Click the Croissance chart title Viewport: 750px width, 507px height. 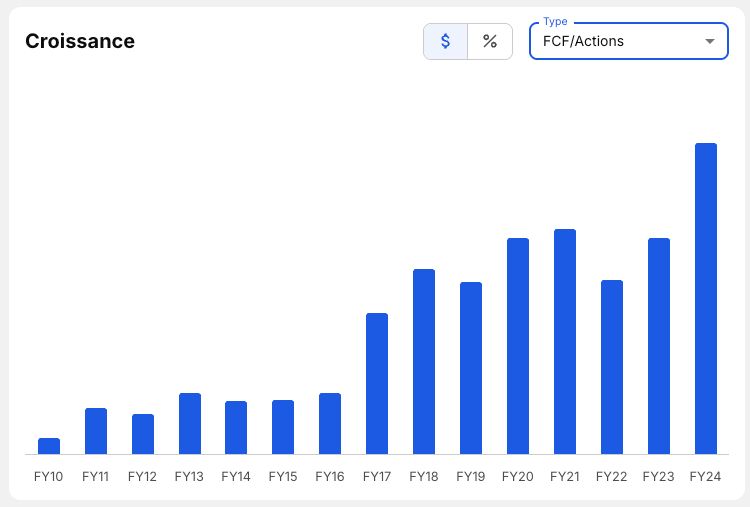click(80, 41)
